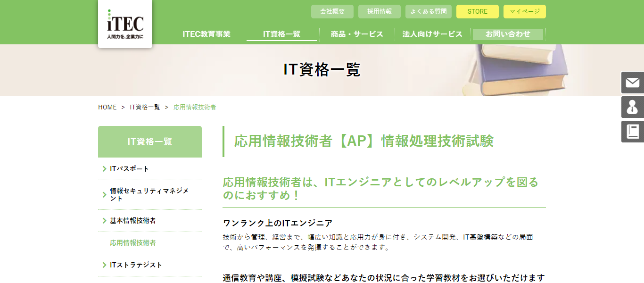
Task: Click the iTEC logo
Action: click(125, 24)
